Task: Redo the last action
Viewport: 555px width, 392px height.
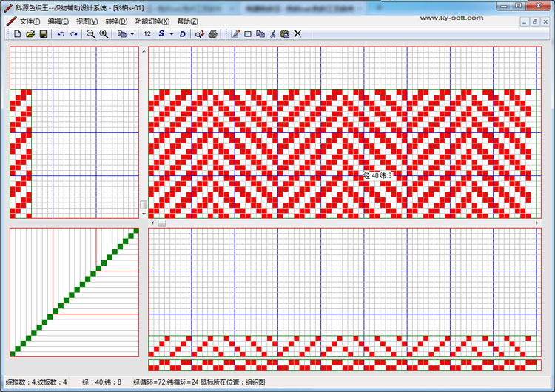Action: click(73, 34)
